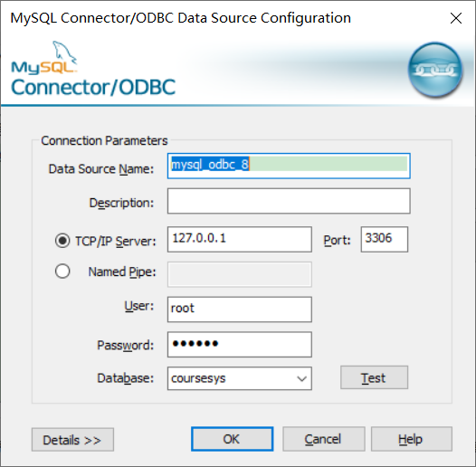Viewport: 476px width, 467px height.
Task: Click the Connector/ODBC banner text
Action: coord(93,88)
